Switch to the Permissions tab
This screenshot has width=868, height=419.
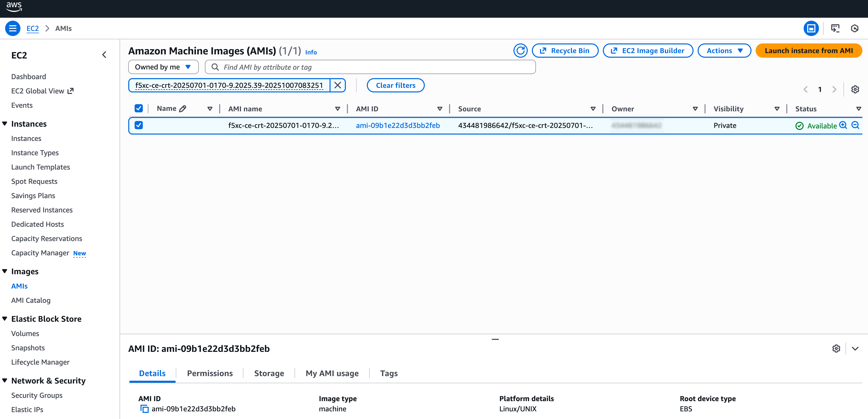(209, 373)
